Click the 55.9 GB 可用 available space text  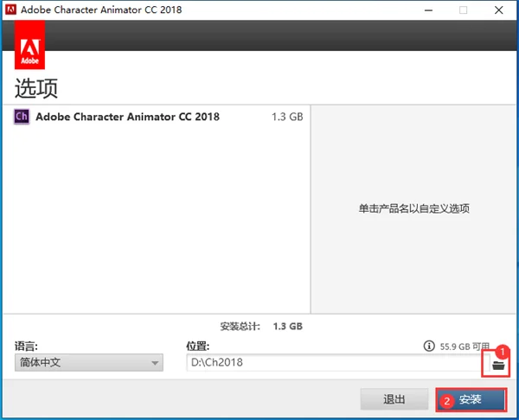pyautogui.click(x=465, y=347)
